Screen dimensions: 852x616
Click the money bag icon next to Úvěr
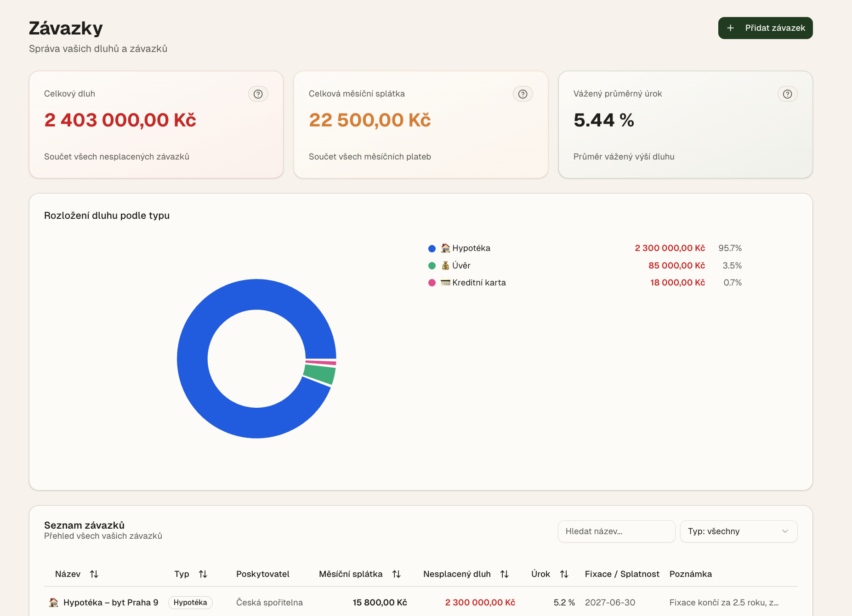[445, 265]
